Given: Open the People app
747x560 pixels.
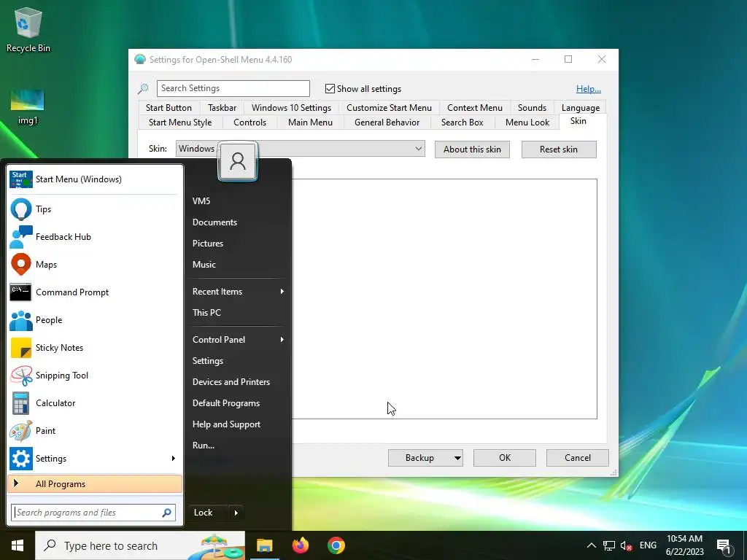Looking at the screenshot, I should pos(95,319).
